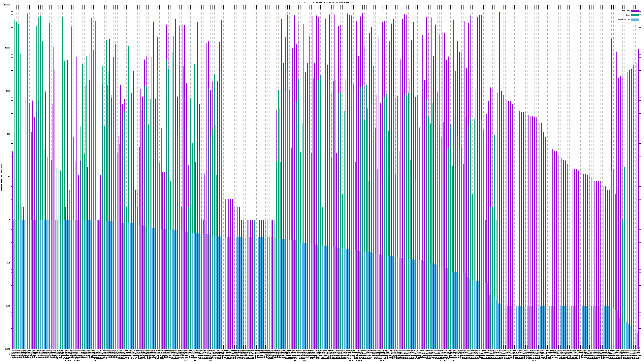
Task: Click the leftmost 1 hop x-axis label
Action: click(x=44, y=359)
